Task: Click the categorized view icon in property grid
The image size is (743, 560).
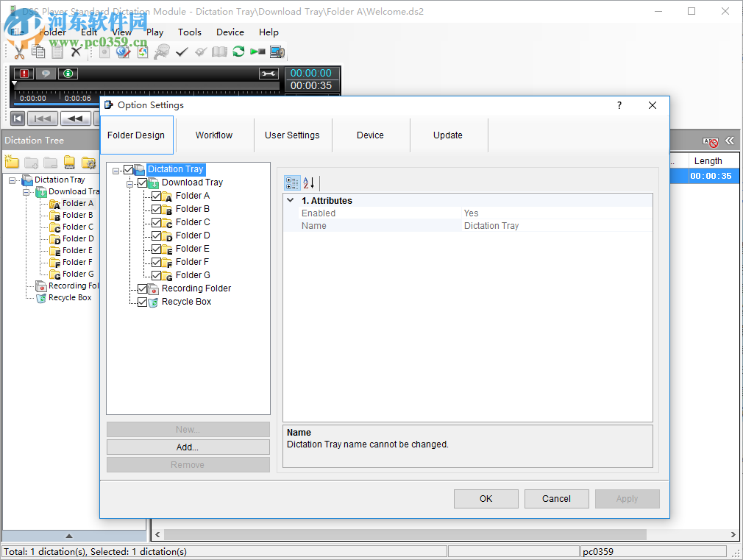Action: click(292, 182)
